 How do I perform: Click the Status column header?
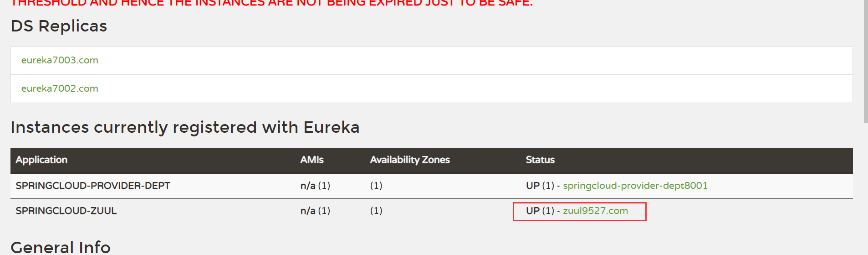click(540, 160)
